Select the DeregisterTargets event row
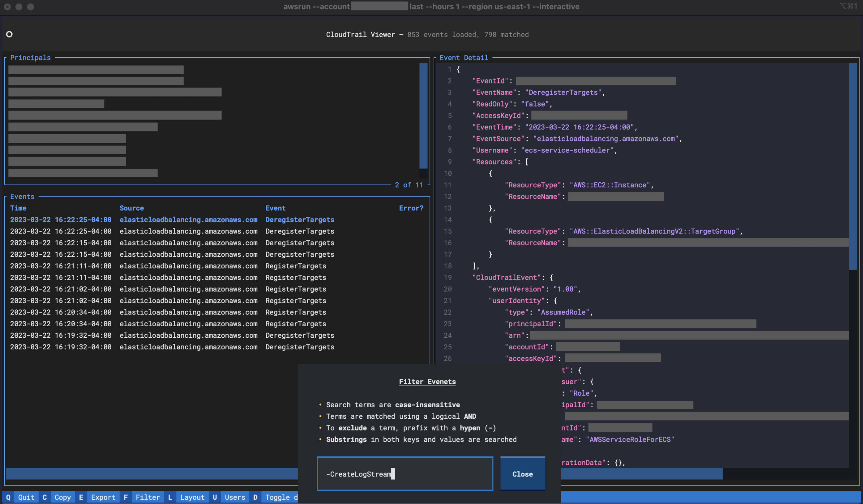This screenshot has width=863, height=504. (216, 220)
